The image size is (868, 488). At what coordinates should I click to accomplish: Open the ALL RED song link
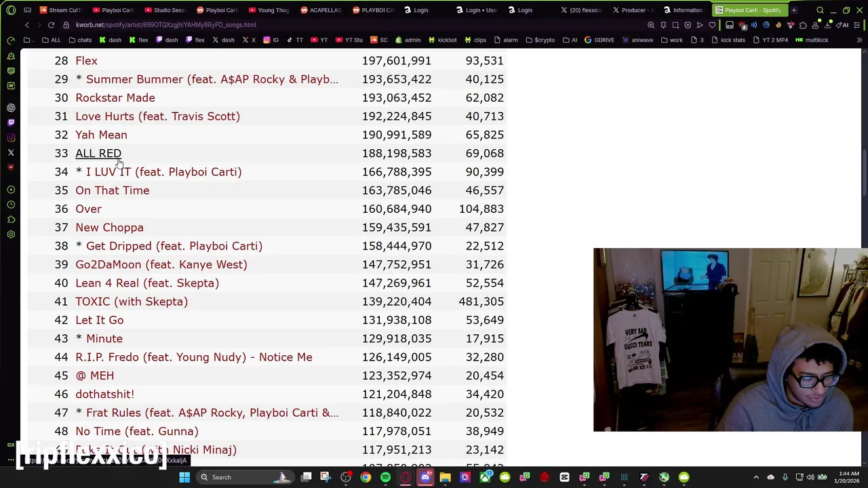point(98,153)
